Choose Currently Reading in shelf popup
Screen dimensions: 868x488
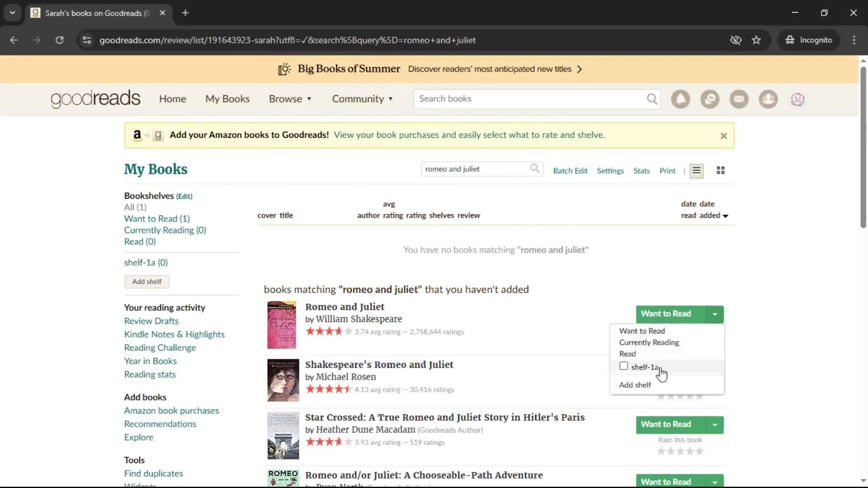pyautogui.click(x=649, y=343)
